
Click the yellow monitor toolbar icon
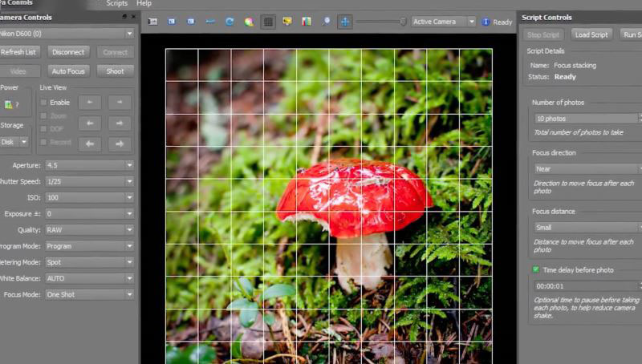287,22
